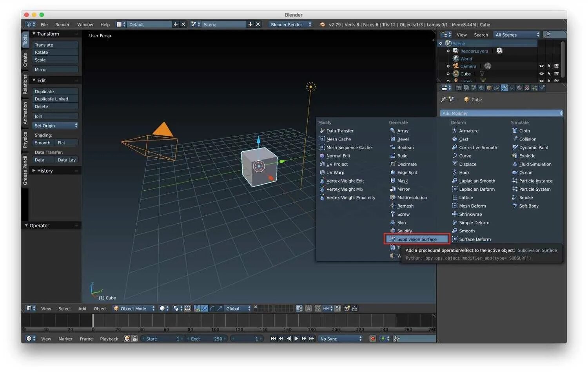The image size is (588, 372).
Task: Click the World globe icon in outliner
Action: (456, 58)
